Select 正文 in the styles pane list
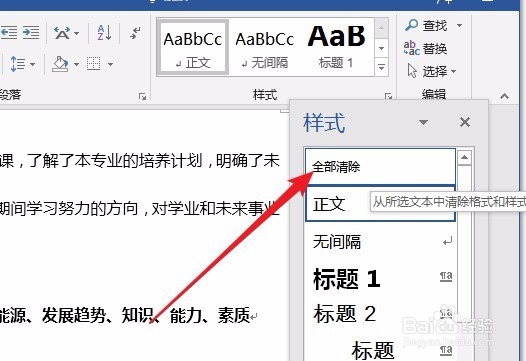Image resolution: width=526 pixels, height=361 pixels. (x=380, y=204)
